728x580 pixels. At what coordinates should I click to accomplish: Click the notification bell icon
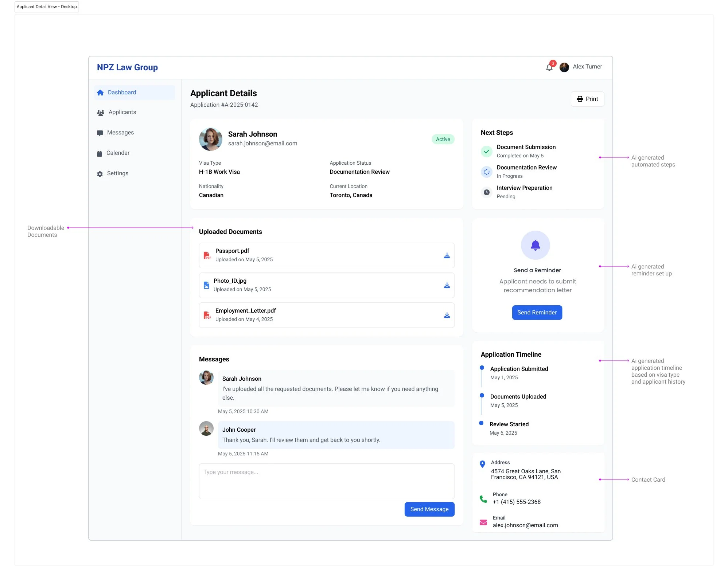(x=549, y=67)
